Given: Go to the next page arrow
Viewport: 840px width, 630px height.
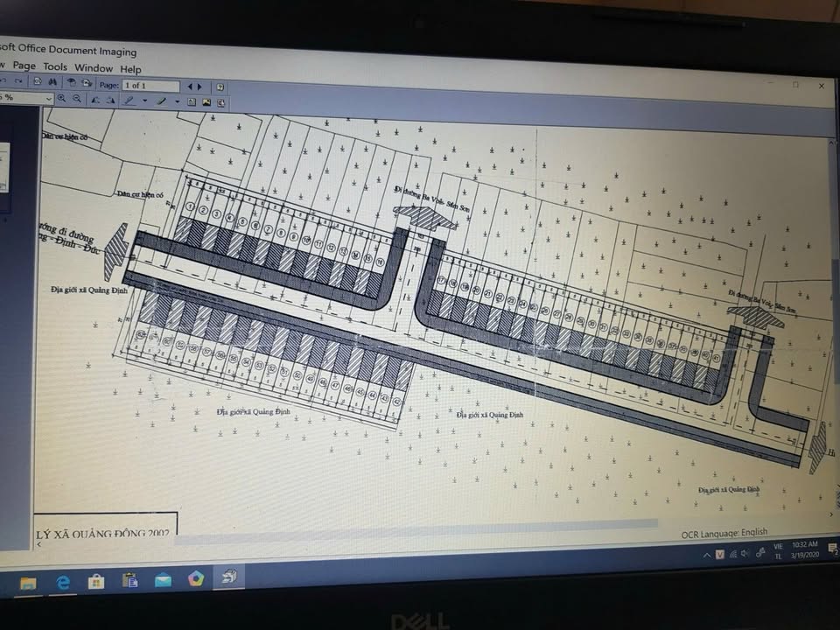Looking at the screenshot, I should (x=200, y=87).
